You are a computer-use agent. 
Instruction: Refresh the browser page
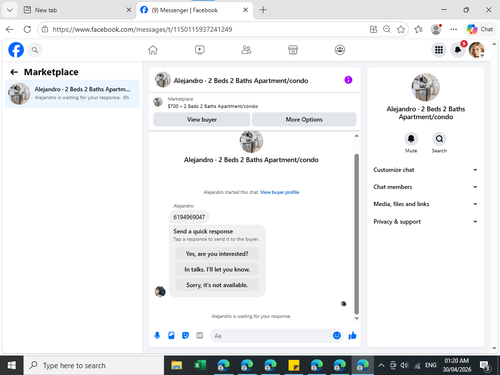coord(27,29)
